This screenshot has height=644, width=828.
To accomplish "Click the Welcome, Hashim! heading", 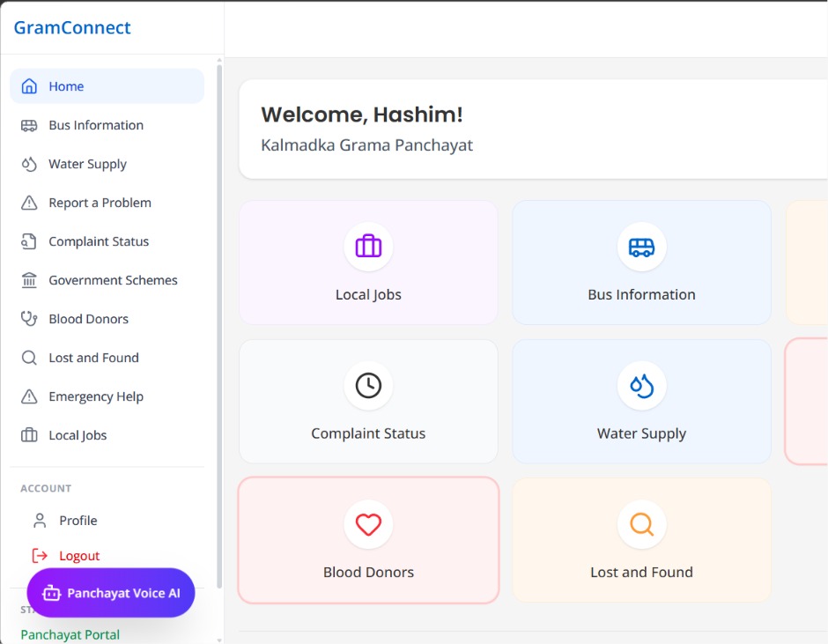I will tap(362, 115).
